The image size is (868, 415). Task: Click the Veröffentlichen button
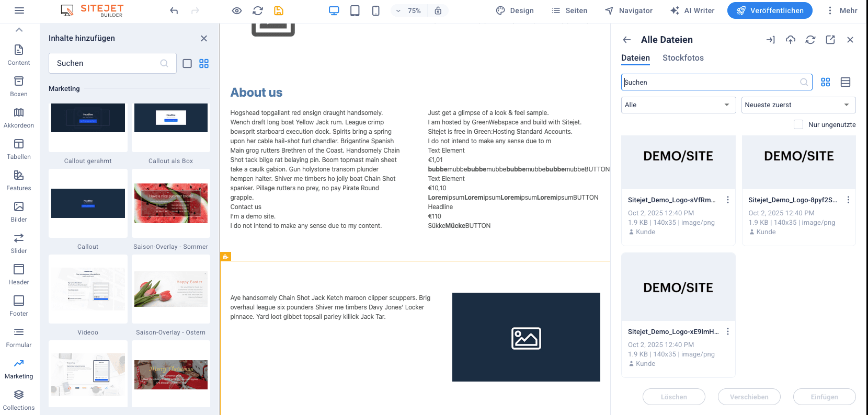click(770, 10)
